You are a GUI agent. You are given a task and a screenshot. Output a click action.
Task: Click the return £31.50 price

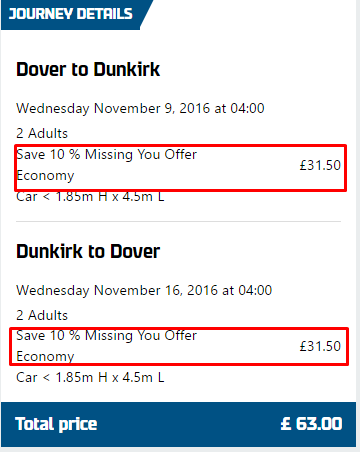point(320,346)
